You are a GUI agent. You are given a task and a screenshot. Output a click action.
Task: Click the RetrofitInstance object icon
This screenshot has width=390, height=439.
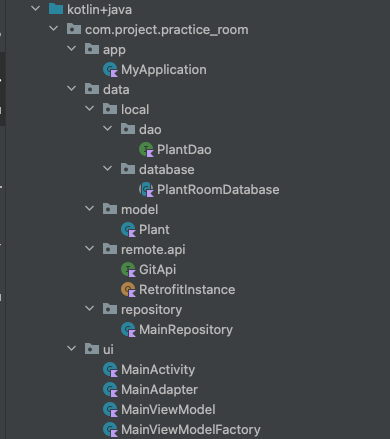[128, 290]
